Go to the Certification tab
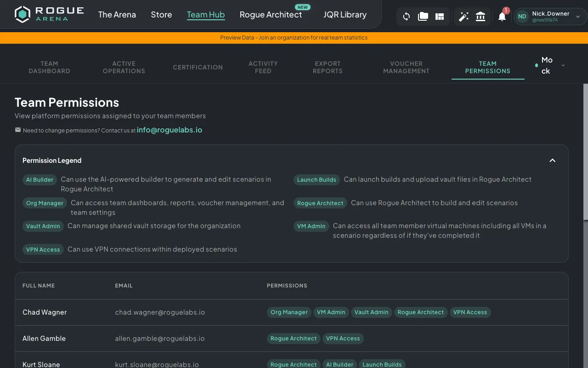This screenshot has height=368, width=588. click(198, 67)
